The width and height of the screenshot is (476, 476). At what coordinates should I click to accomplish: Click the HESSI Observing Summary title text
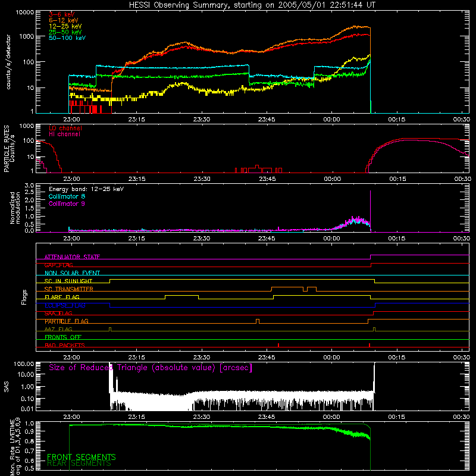252,5
